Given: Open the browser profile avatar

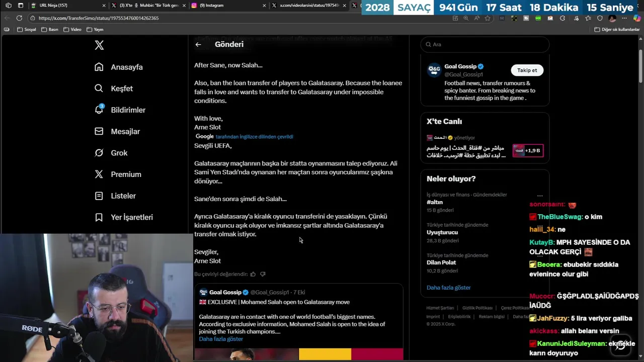Looking at the screenshot, I should 612,18.
